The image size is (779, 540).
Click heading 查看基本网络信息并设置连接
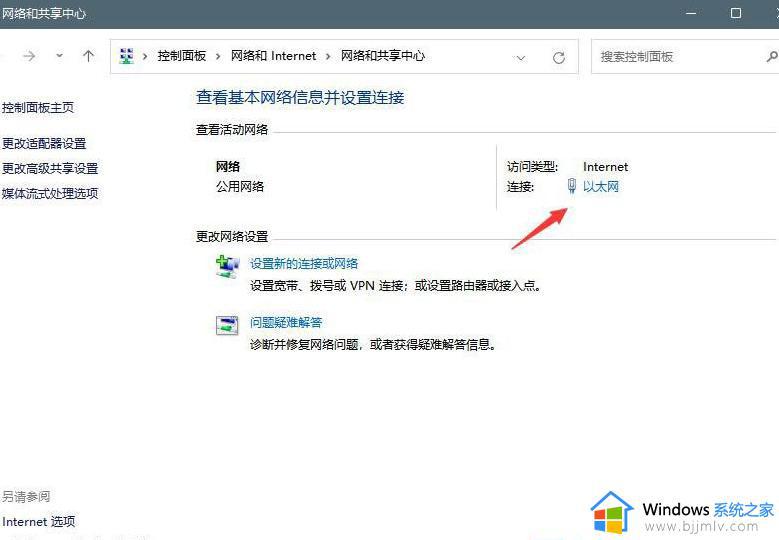300,97
